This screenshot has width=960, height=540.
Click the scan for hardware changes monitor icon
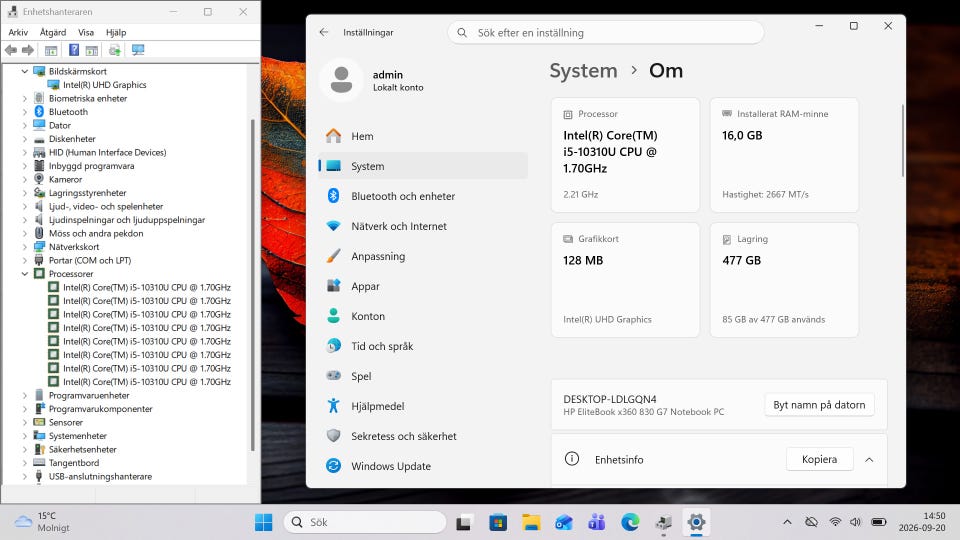pyautogui.click(x=138, y=50)
